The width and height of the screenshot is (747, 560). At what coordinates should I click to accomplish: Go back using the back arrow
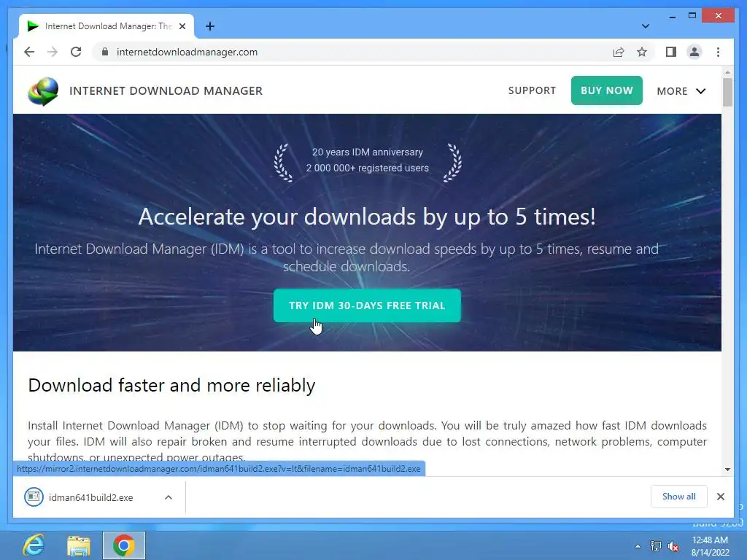(29, 52)
